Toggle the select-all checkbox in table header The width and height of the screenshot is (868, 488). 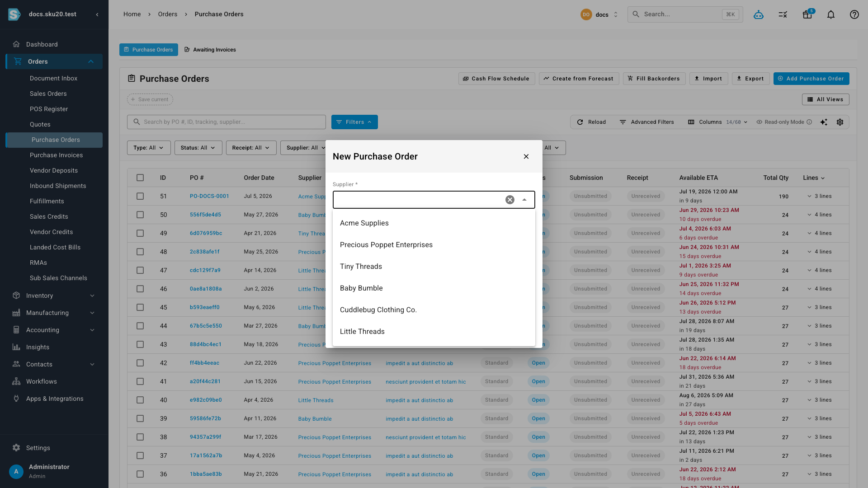click(x=140, y=178)
